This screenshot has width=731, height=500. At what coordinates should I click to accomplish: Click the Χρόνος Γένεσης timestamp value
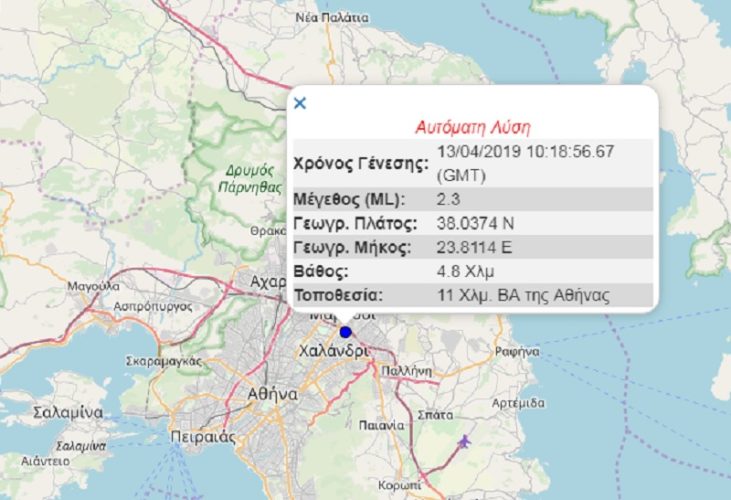coord(540,161)
